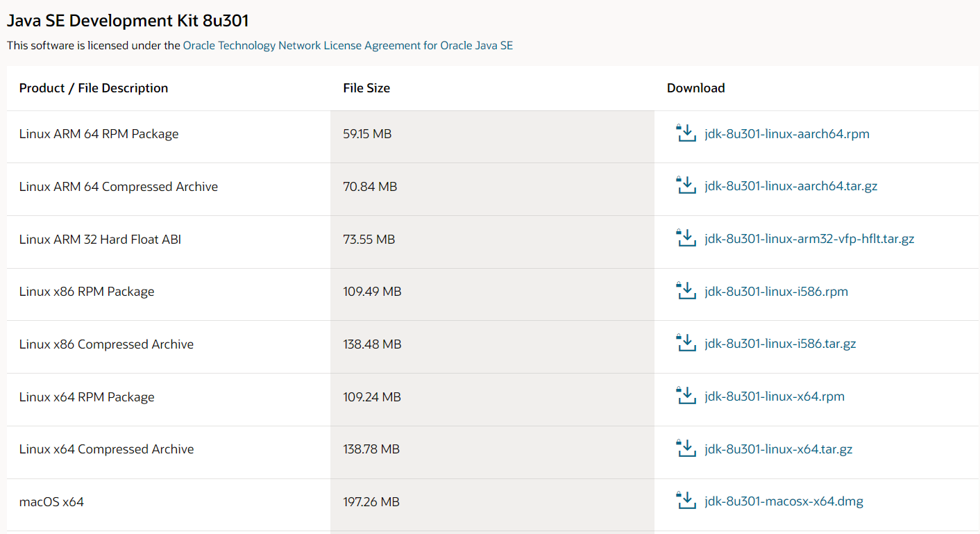Download jdk-8u301-linux-aarch64.rpm file link
980x534 pixels.
(786, 134)
